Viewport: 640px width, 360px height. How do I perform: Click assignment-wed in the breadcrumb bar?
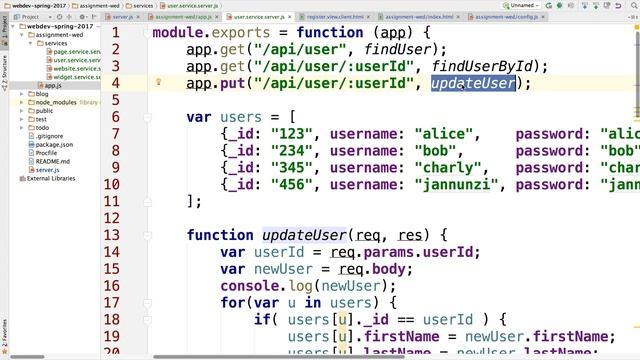[96, 6]
